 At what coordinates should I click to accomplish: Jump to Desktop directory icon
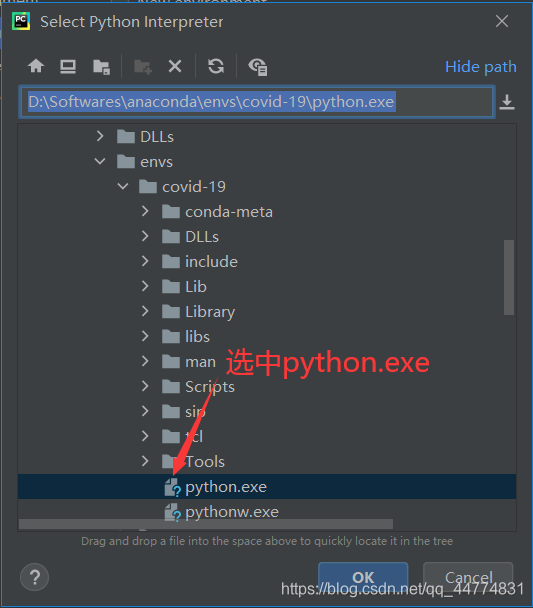tap(68, 67)
